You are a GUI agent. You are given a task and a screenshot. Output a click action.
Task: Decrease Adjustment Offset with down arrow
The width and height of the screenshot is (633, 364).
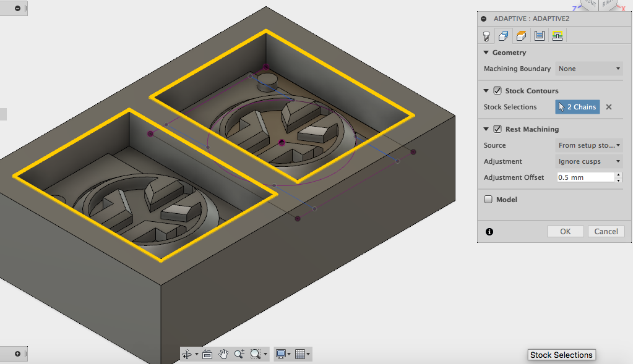(619, 180)
